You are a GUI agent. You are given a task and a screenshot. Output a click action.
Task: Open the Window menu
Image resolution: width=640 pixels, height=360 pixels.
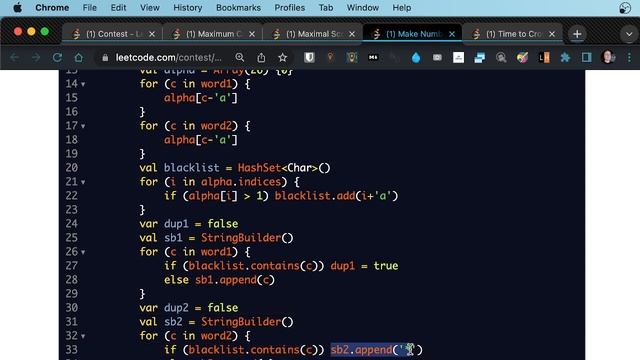pyautogui.click(x=363, y=7)
